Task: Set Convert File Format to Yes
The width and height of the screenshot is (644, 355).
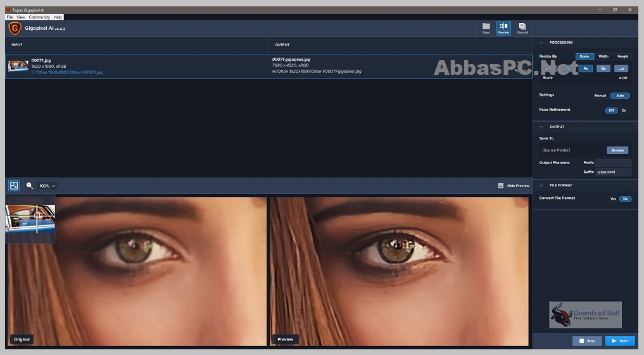Action: pyautogui.click(x=613, y=198)
